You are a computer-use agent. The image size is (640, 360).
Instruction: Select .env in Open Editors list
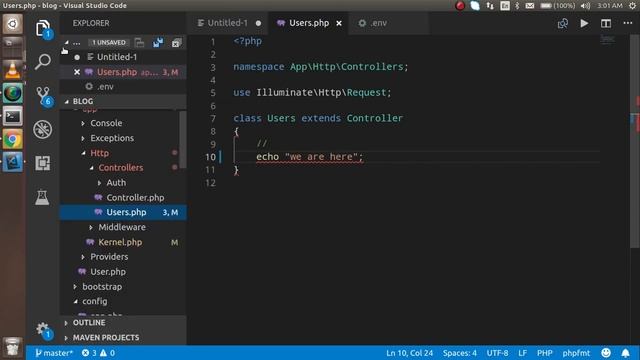click(x=105, y=87)
